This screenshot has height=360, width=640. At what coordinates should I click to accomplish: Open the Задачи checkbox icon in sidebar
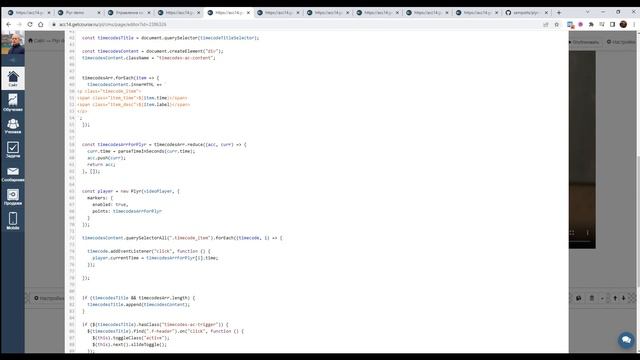coord(13,149)
